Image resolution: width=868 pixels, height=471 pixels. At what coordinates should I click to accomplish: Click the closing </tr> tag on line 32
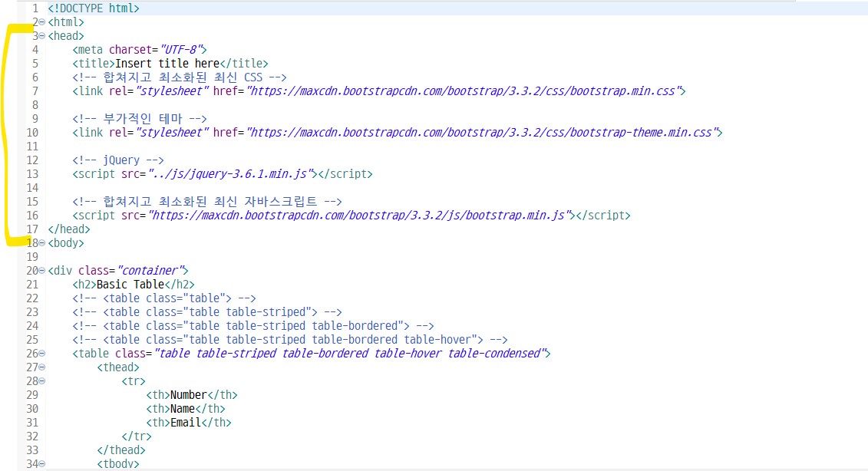(x=136, y=436)
